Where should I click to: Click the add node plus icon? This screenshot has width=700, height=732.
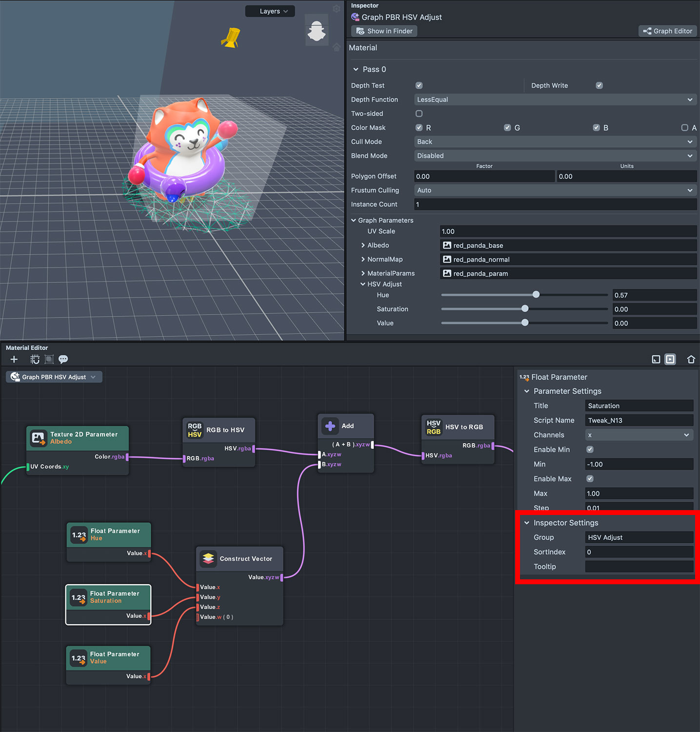pos(14,359)
